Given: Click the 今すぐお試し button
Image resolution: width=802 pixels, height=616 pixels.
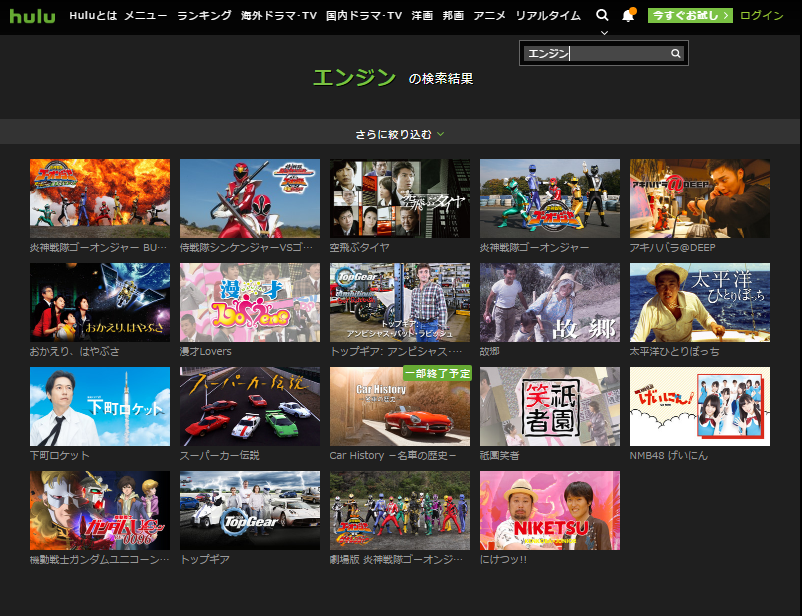Looking at the screenshot, I should (690, 16).
